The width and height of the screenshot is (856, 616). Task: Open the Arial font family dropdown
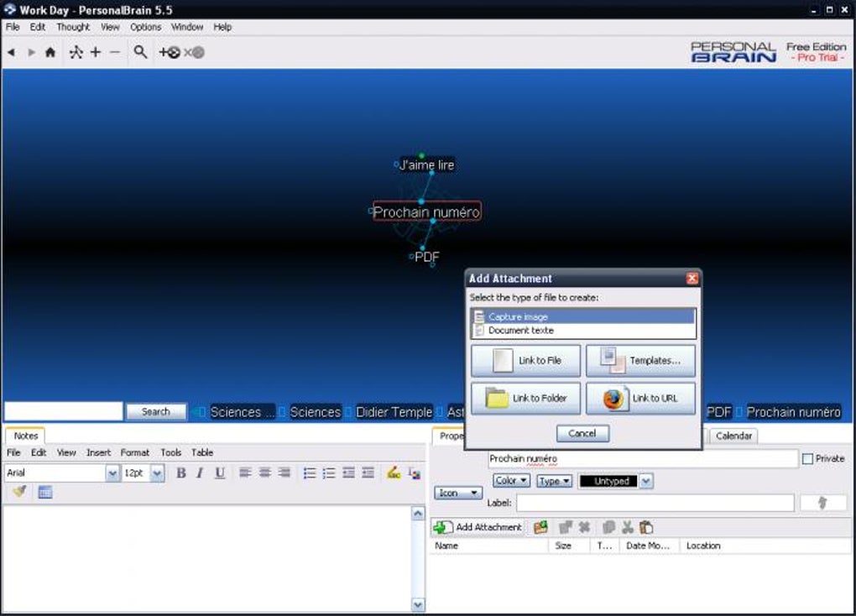[112, 473]
